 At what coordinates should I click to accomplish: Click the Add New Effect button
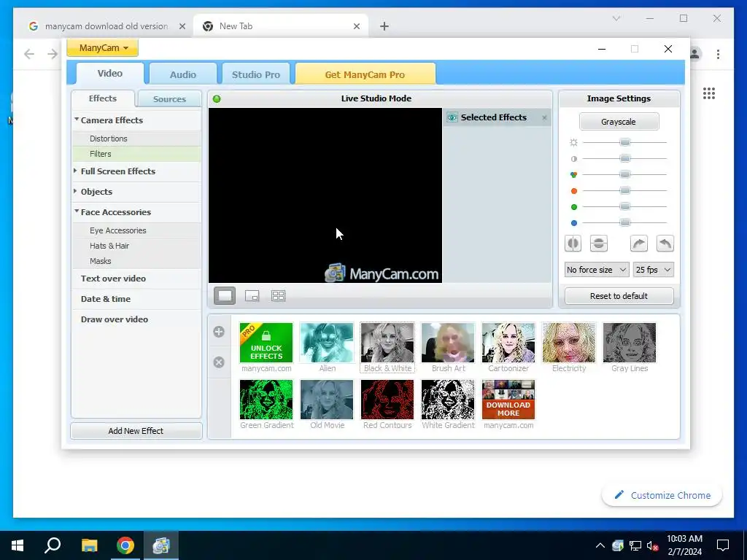pyautogui.click(x=136, y=430)
